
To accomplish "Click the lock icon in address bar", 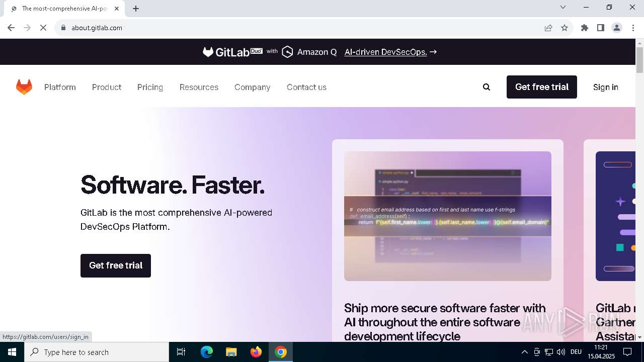I will (x=63, y=28).
